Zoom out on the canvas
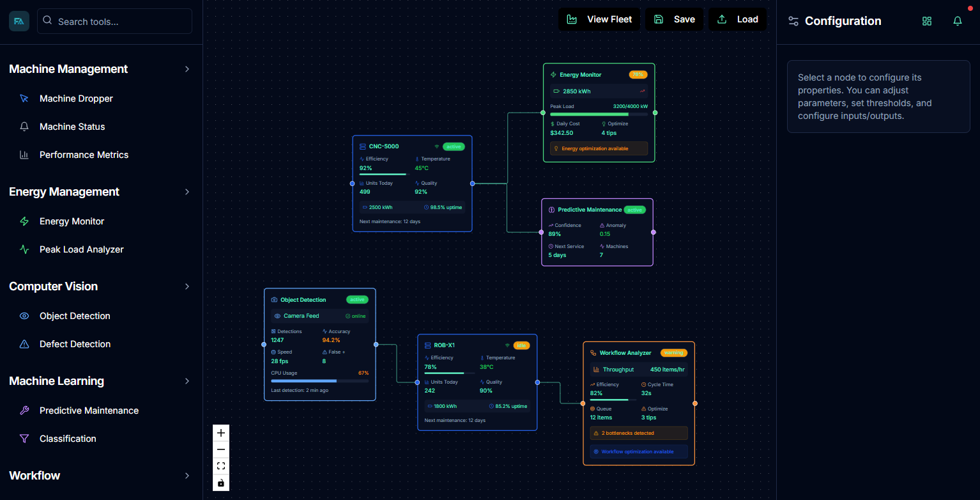Viewport: 980px width, 500px height. tap(221, 449)
